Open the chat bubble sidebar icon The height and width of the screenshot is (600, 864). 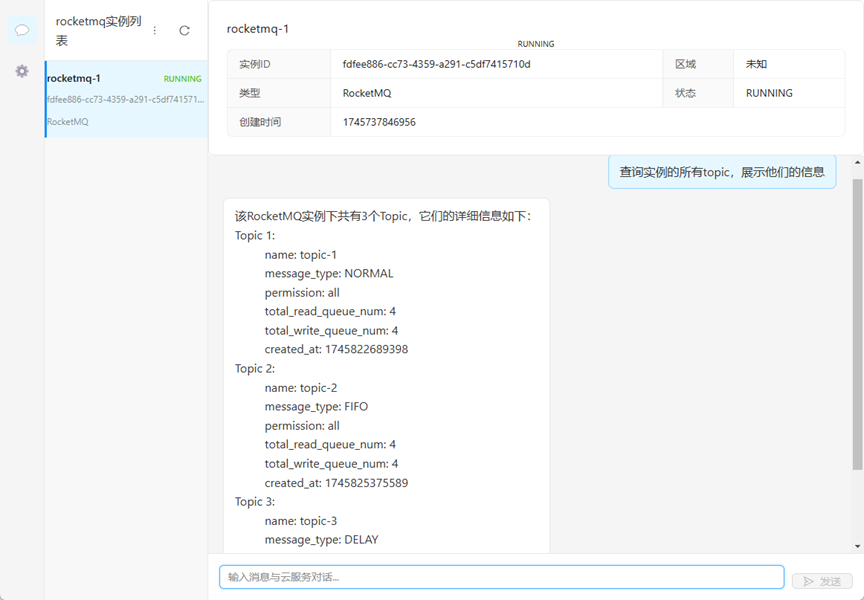22,30
